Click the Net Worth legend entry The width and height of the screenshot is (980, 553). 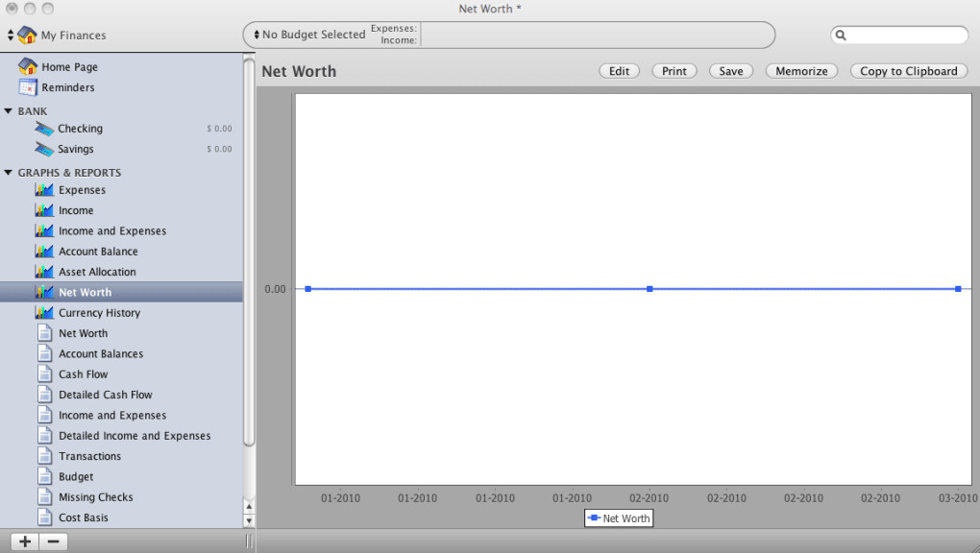click(619, 518)
